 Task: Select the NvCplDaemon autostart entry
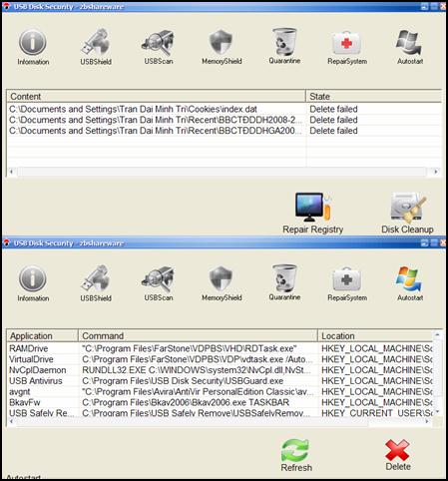(220, 370)
